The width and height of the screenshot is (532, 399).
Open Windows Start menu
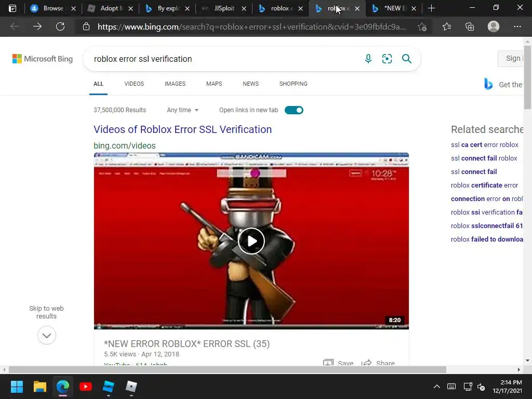17,387
